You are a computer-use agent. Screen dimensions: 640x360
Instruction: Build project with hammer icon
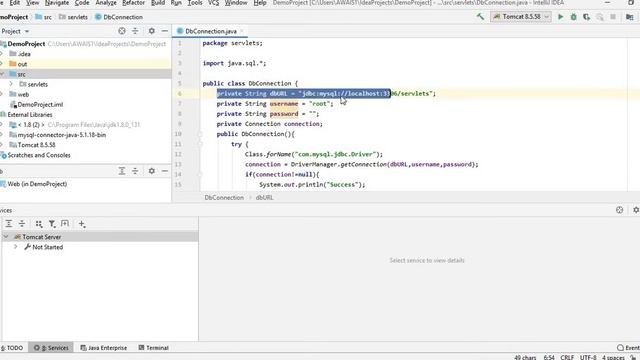click(480, 17)
